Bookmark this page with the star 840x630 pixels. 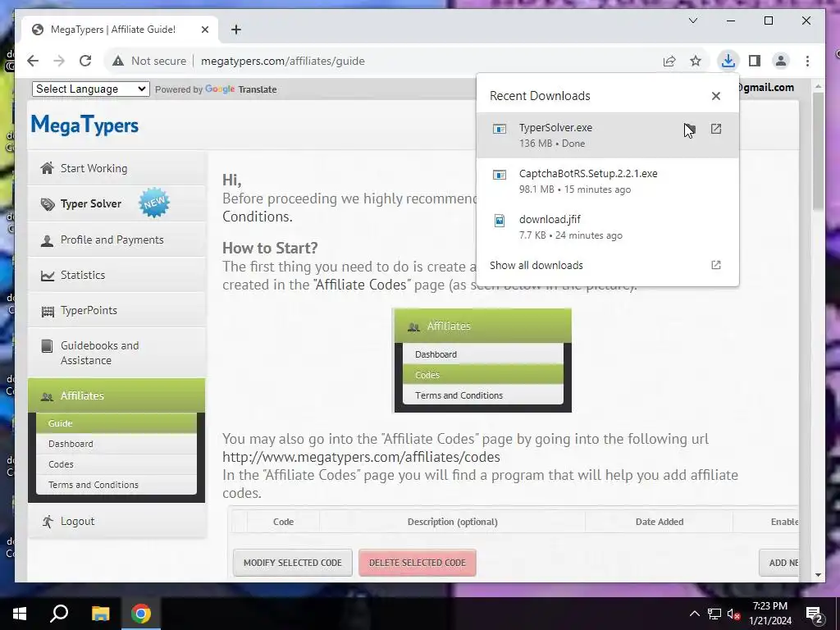696,61
